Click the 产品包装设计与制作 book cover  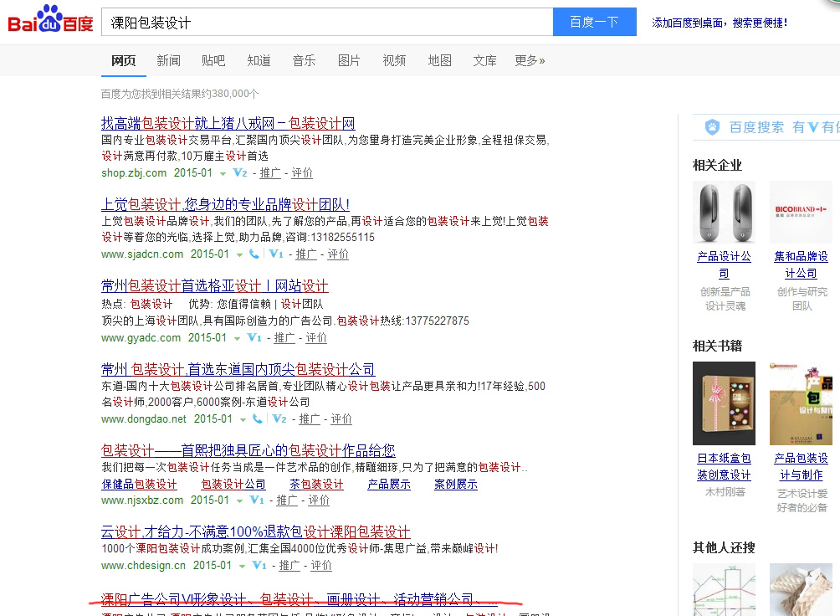(801, 403)
